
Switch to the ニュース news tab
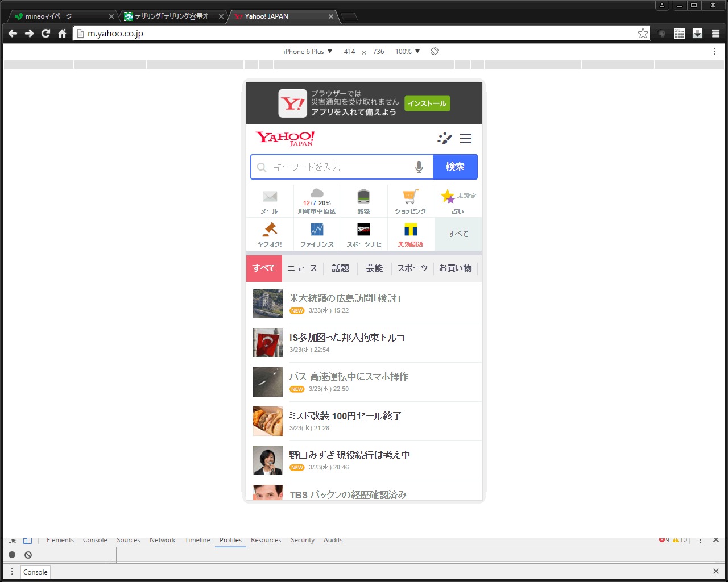(302, 268)
